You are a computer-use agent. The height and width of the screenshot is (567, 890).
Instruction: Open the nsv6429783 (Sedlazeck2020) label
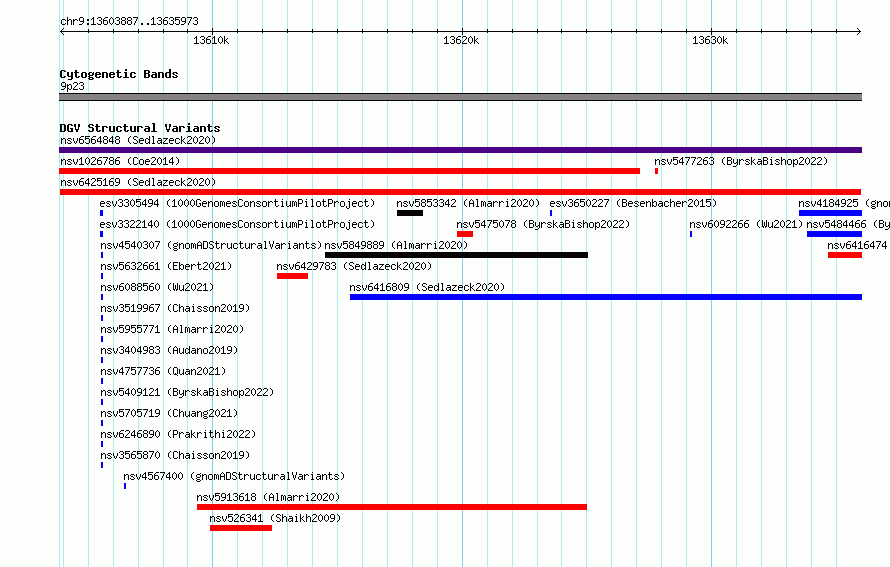pyautogui.click(x=354, y=266)
